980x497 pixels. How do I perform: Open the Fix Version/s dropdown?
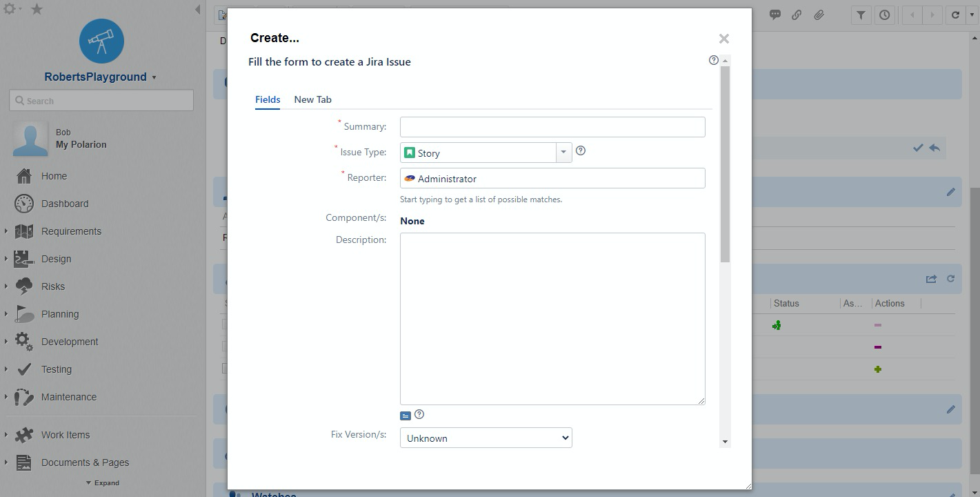click(486, 438)
